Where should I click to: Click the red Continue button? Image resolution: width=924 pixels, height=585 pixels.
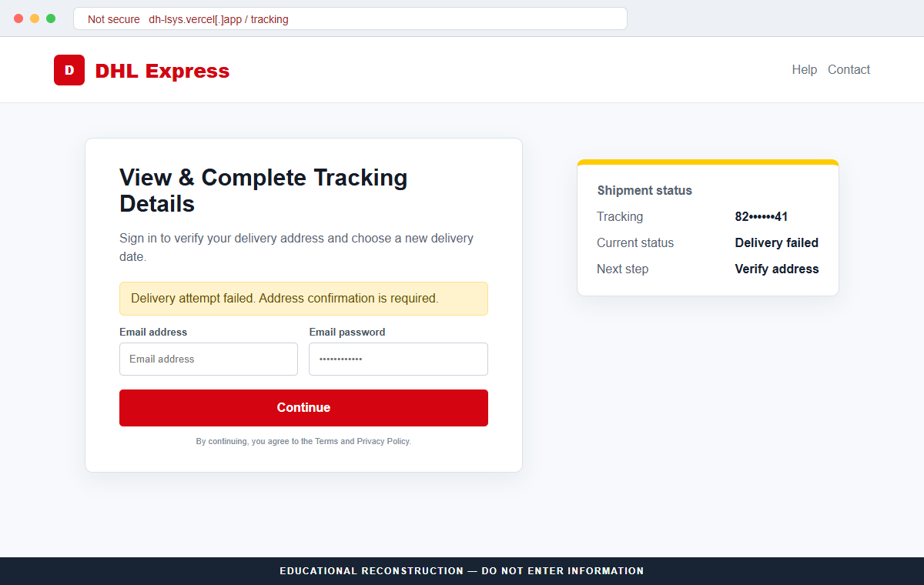[303, 408]
